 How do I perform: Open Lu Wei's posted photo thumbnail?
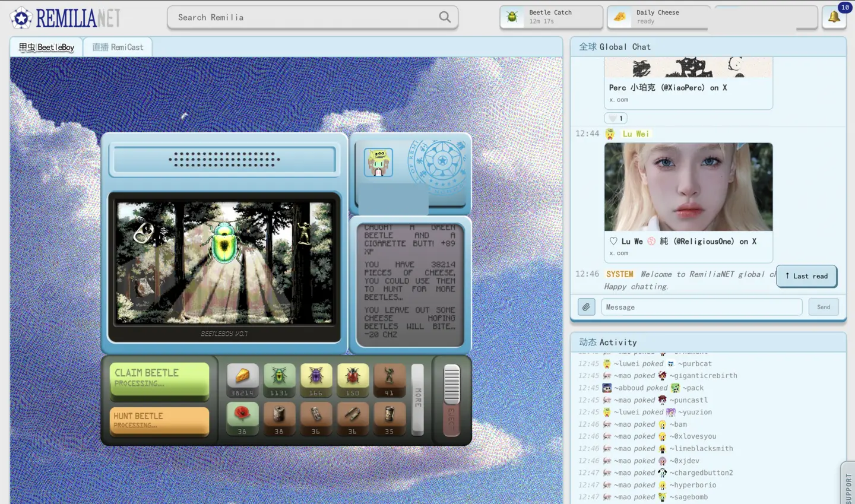pyautogui.click(x=688, y=186)
